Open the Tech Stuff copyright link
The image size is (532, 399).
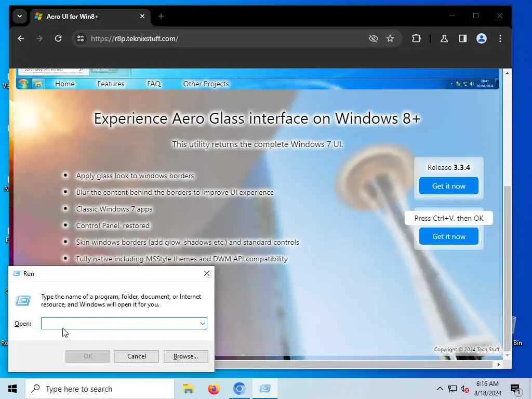coord(488,350)
